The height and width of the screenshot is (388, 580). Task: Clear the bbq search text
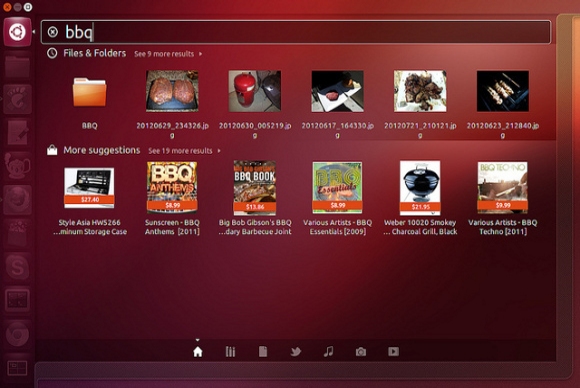[53, 32]
